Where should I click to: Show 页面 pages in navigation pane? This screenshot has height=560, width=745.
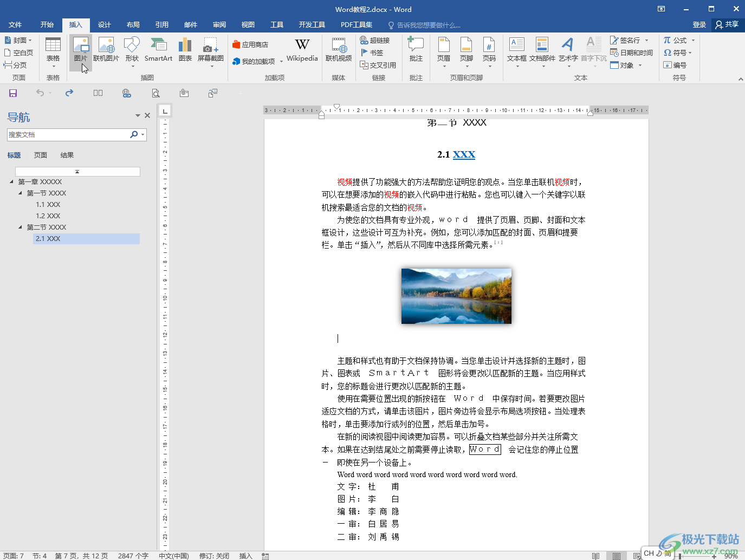41,155
